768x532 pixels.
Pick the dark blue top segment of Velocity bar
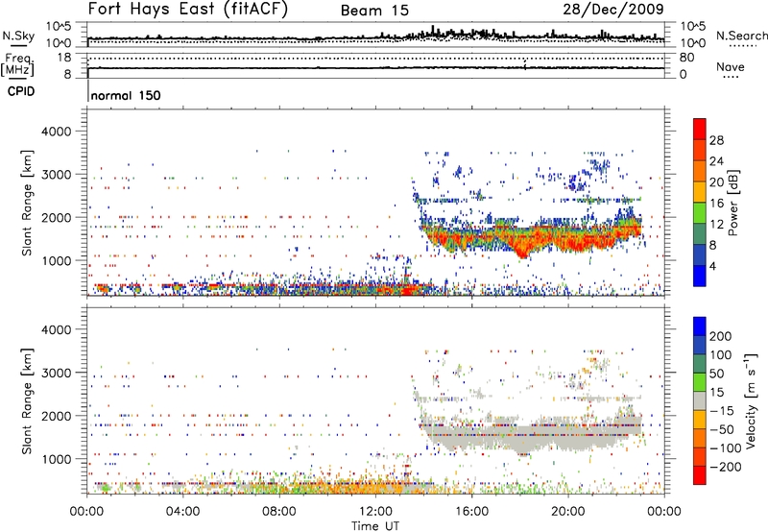[x=700, y=326]
